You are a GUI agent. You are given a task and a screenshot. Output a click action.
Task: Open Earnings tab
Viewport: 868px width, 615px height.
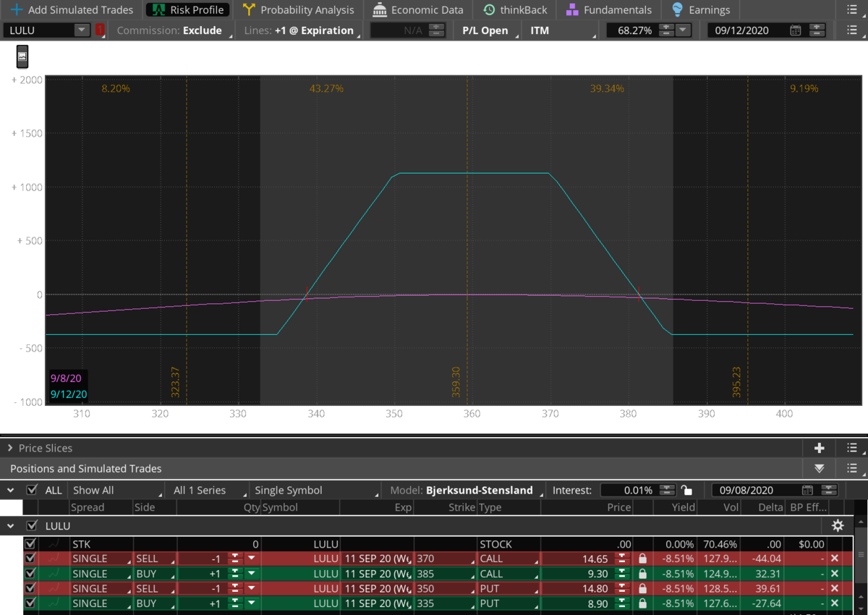pyautogui.click(x=701, y=10)
